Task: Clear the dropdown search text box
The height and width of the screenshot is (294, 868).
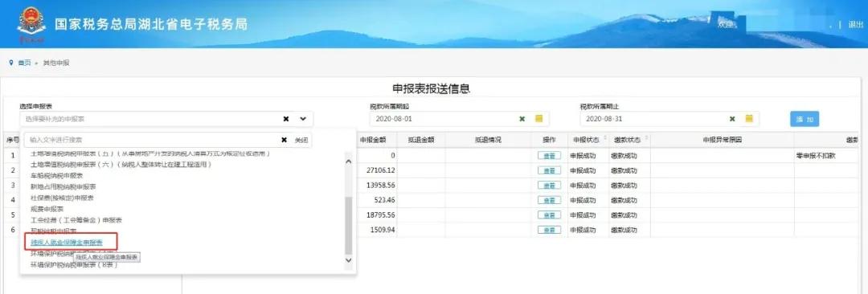Action: click(x=284, y=140)
